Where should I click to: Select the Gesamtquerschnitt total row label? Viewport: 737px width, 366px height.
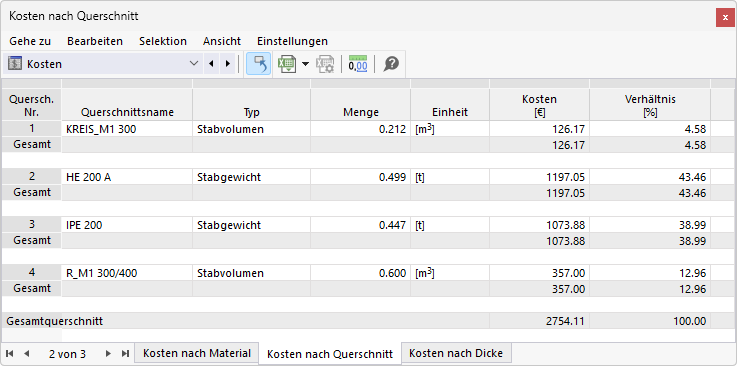pyautogui.click(x=55, y=321)
